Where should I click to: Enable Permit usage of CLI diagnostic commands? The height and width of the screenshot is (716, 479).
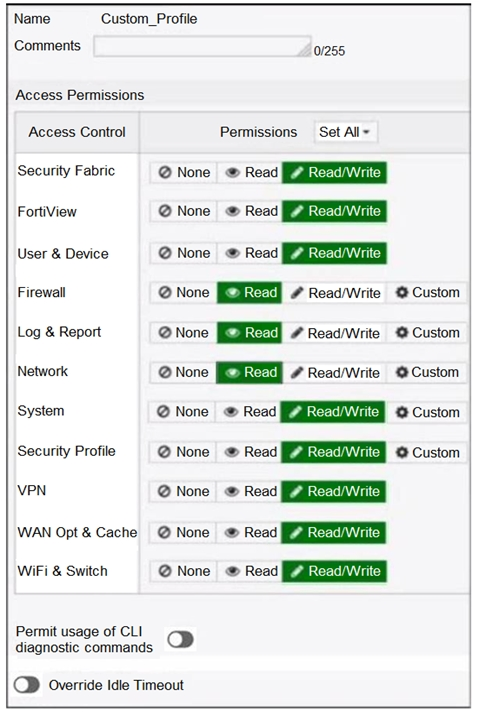[x=180, y=639]
